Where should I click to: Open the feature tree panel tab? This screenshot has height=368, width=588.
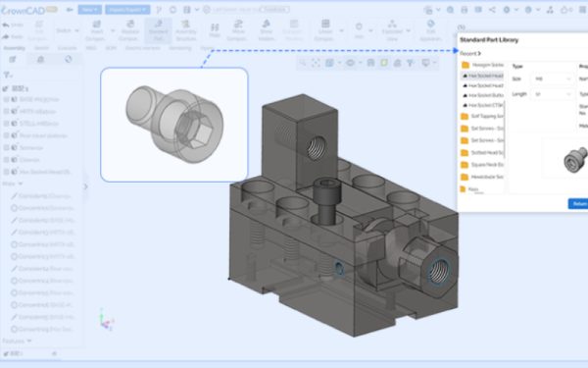pos(13,59)
